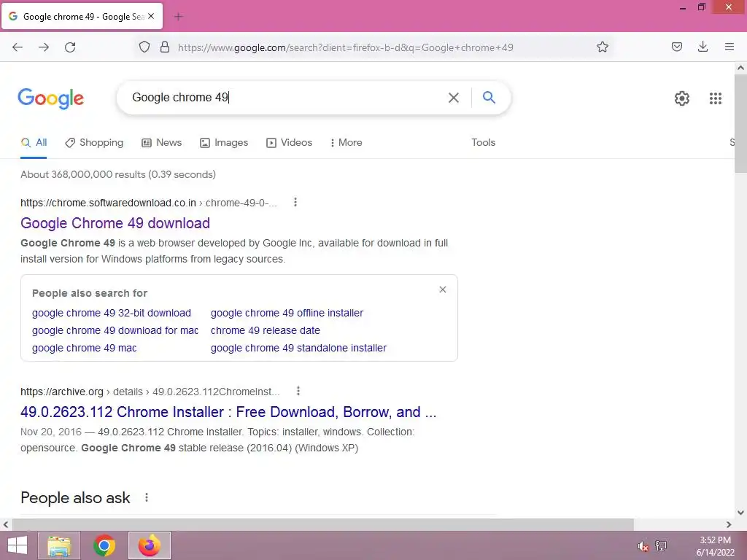The height and width of the screenshot is (560, 747).
Task: Click the padlock site security icon
Action: pos(165,47)
